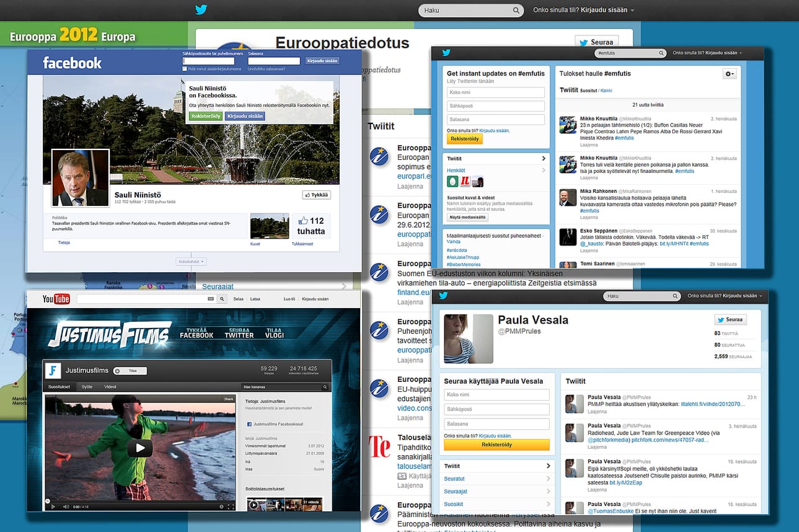Play the video with the large center play button
799x532 pixels.
[x=140, y=448]
